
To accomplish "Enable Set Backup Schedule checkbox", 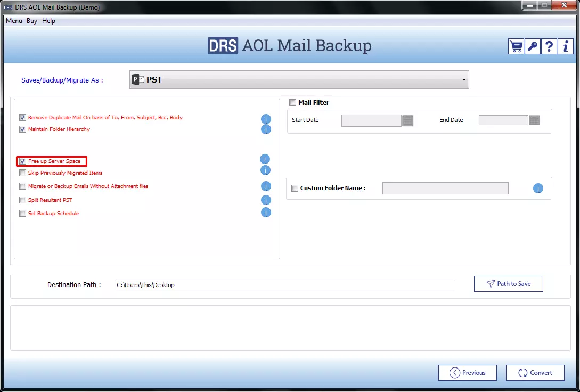I will (22, 214).
